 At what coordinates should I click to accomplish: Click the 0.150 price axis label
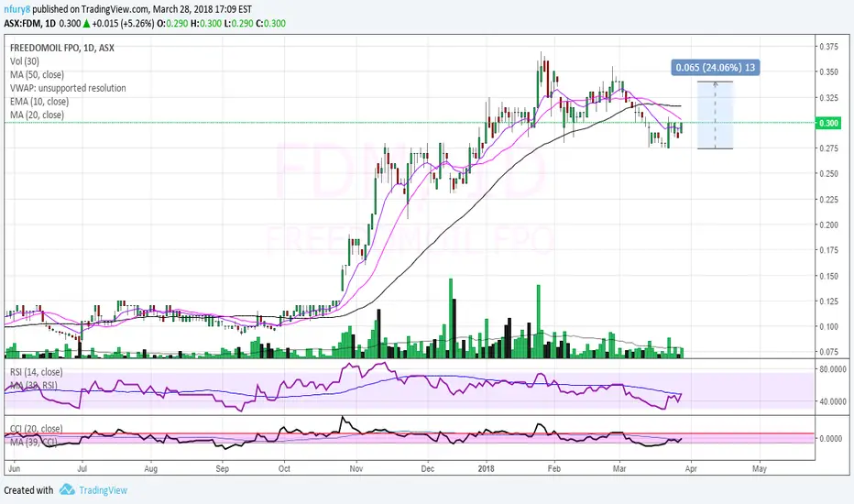tap(829, 276)
